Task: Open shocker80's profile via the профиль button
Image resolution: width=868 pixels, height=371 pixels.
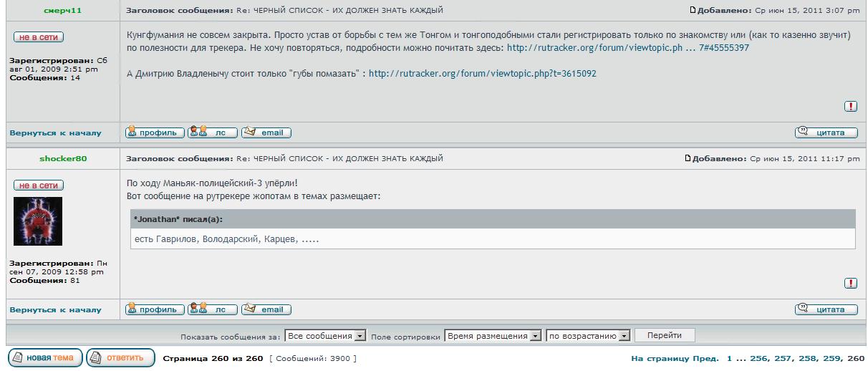Action: point(155,309)
